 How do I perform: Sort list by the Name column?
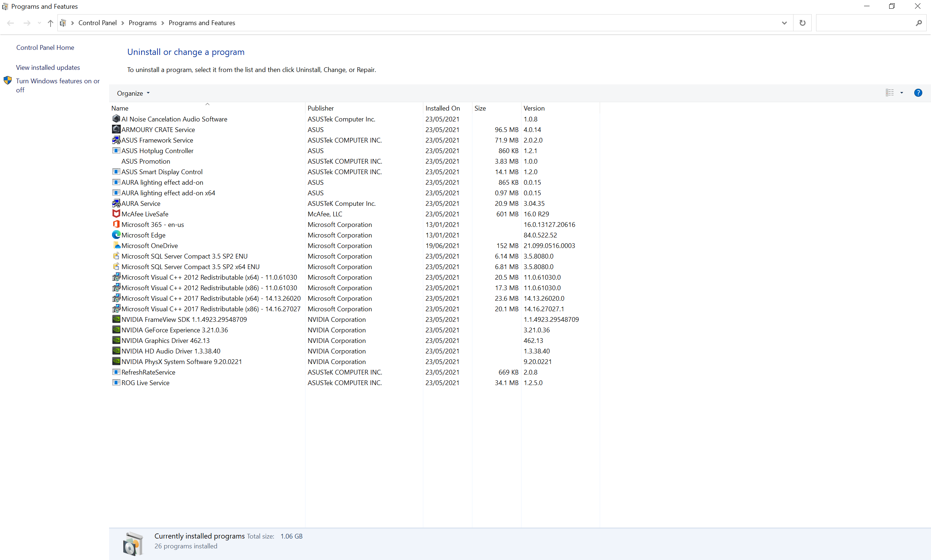tap(207, 108)
